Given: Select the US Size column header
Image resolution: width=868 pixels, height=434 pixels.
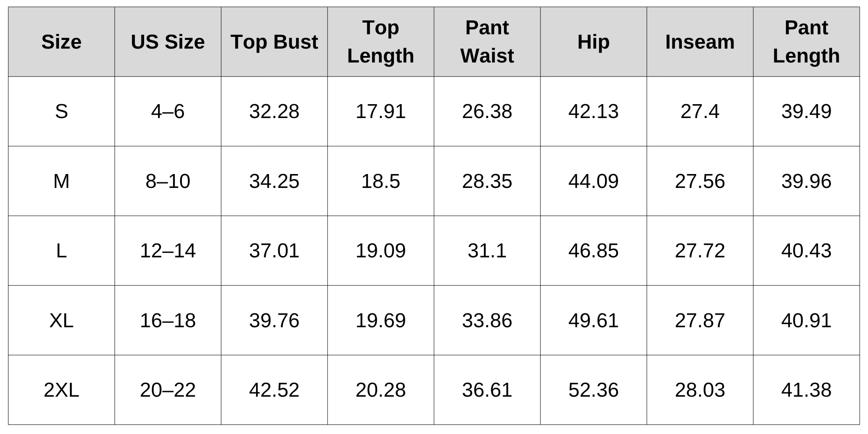Looking at the screenshot, I should pyautogui.click(x=168, y=42).
